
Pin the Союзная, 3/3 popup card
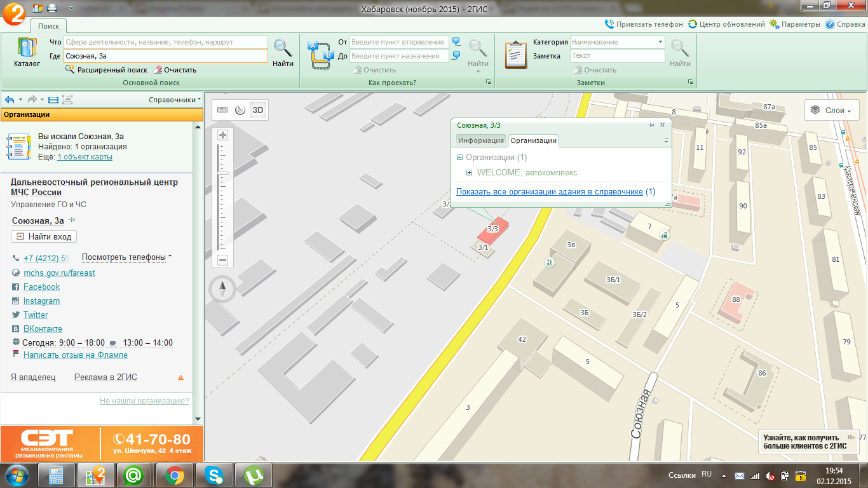651,125
